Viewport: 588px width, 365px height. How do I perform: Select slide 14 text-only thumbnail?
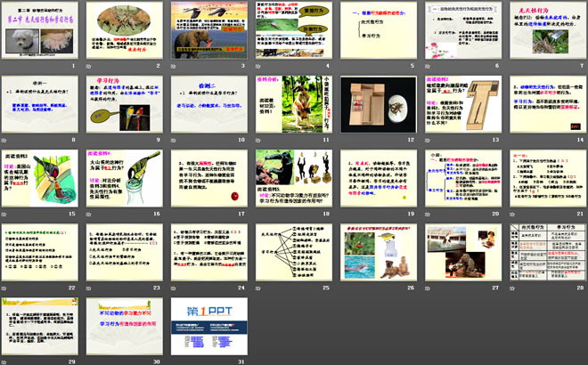pyautogui.click(x=548, y=104)
